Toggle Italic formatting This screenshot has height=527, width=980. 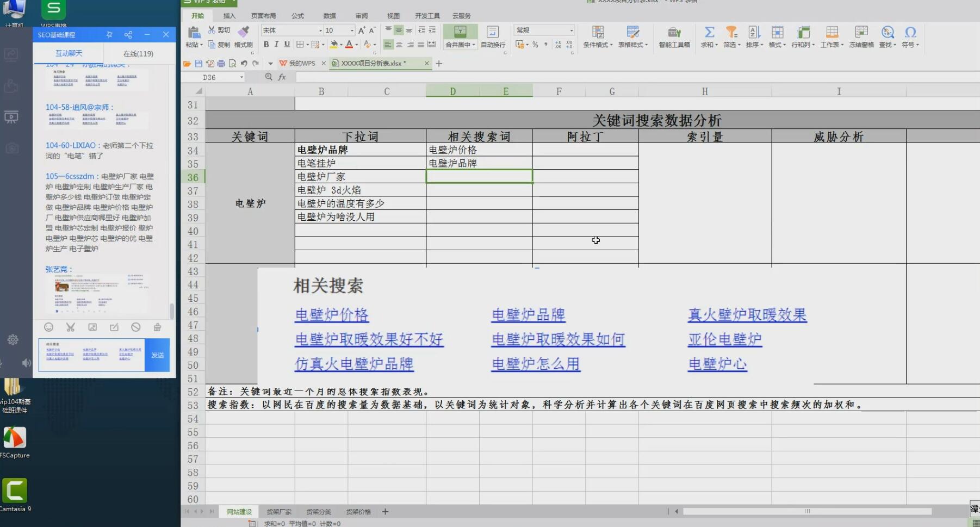[276, 45]
